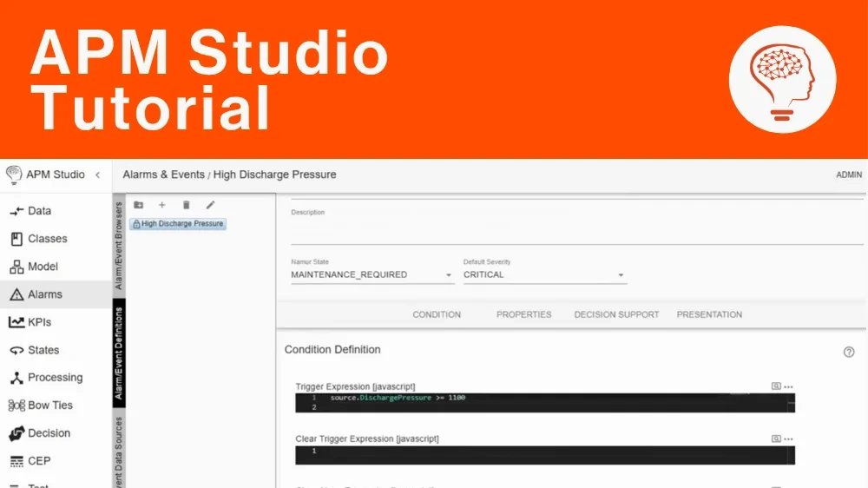Click High Discharge Pressure breadcrumb
The width and height of the screenshot is (868, 488).
tap(274, 175)
